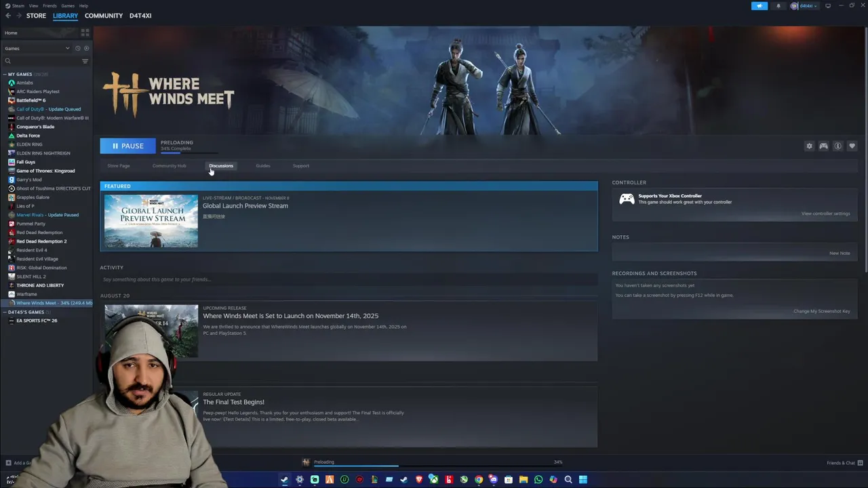The width and height of the screenshot is (868, 488).
Task: Open the d4t4xi account dropdown
Action: (x=804, y=6)
